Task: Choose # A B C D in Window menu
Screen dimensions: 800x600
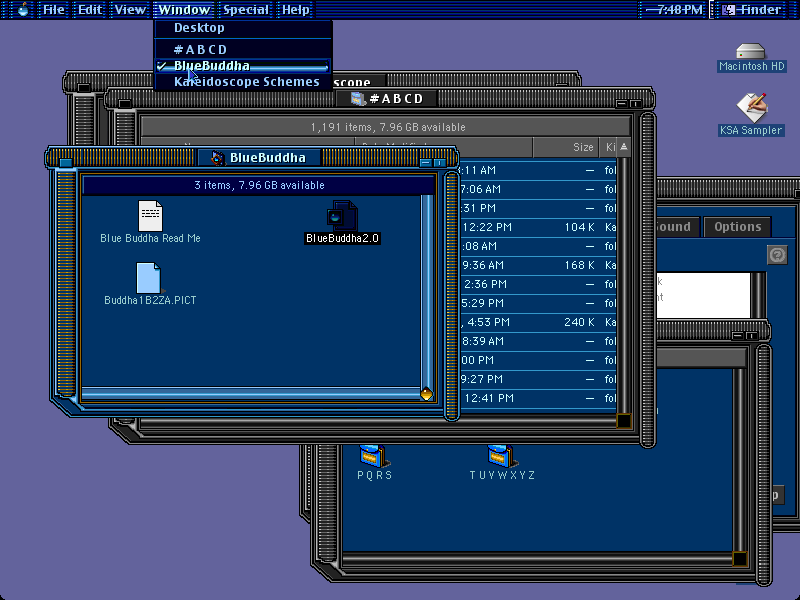Action: [x=243, y=49]
